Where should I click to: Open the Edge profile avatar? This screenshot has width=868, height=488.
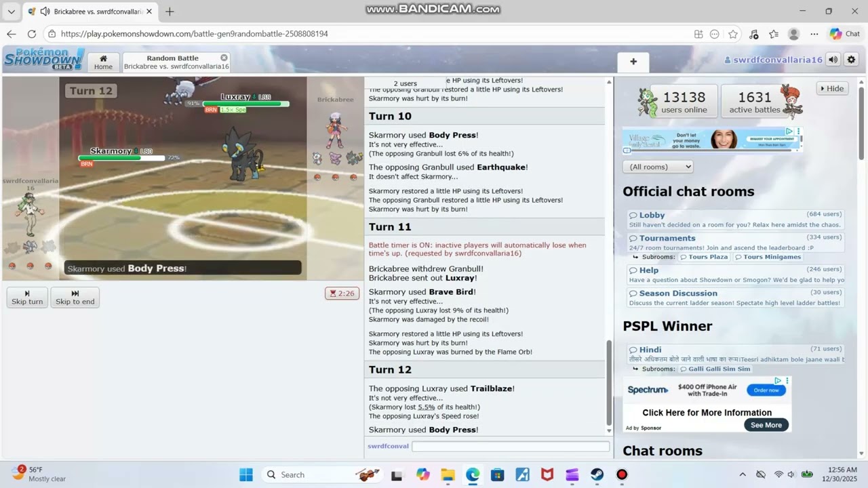793,34
